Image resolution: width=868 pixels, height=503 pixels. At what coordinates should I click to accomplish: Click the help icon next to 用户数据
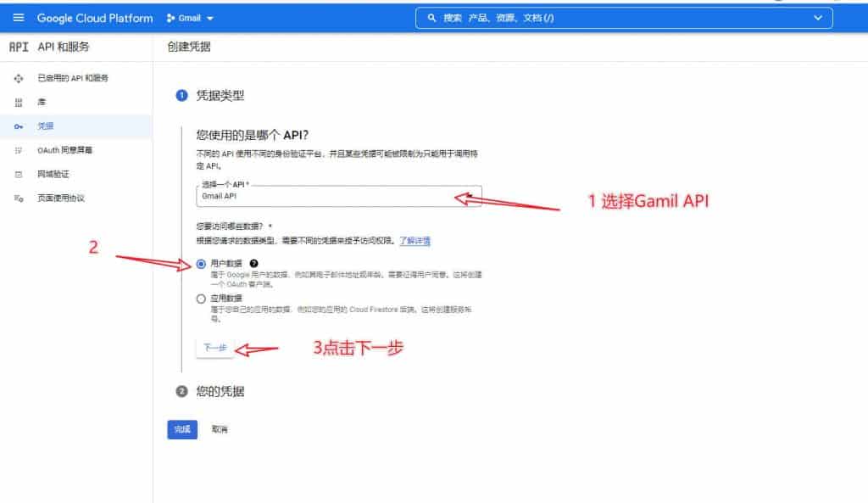254,264
